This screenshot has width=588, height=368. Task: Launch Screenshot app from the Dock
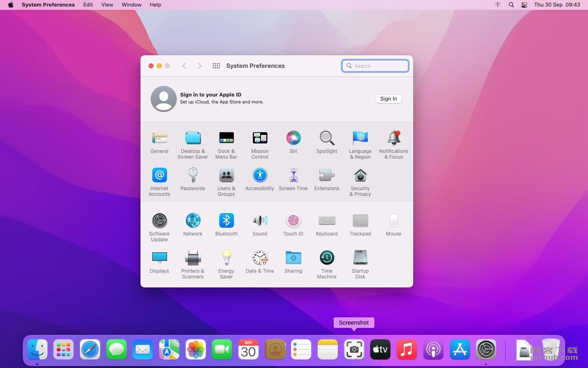pos(354,350)
